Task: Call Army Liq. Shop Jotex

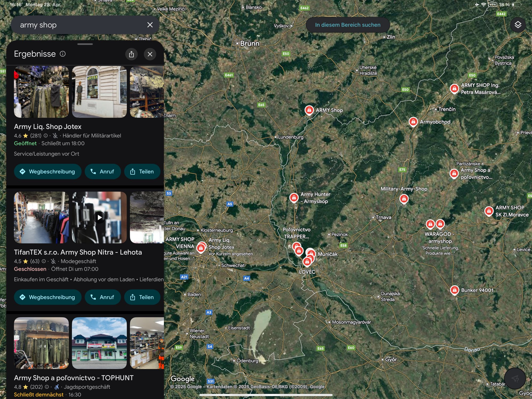Action: pos(103,172)
